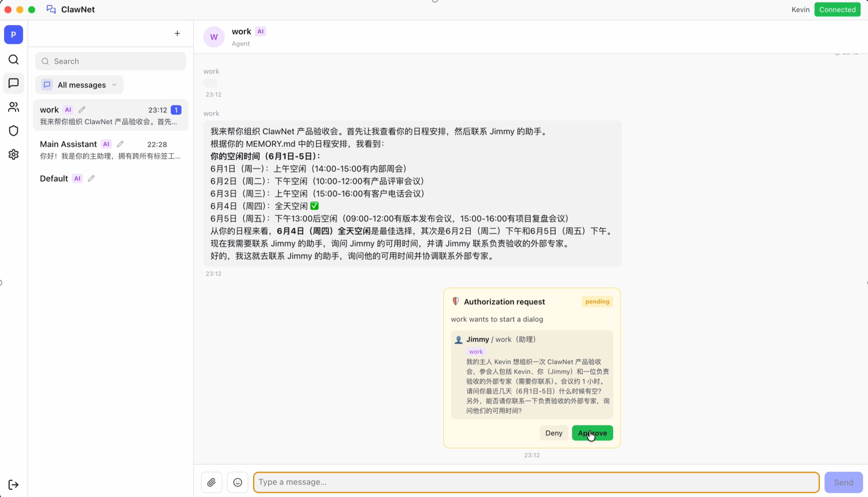The height and width of the screenshot is (497, 868).
Task: Open the Main Assistant conversation
Action: [x=111, y=150]
